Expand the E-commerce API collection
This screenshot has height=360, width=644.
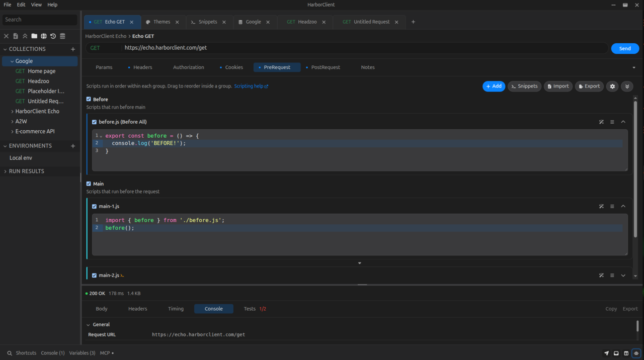click(12, 132)
